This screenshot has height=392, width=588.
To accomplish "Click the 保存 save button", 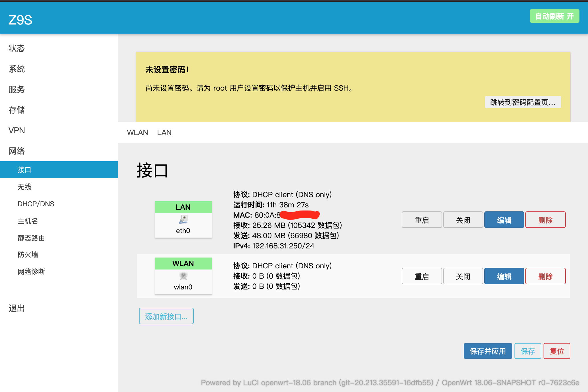I will (x=528, y=351).
